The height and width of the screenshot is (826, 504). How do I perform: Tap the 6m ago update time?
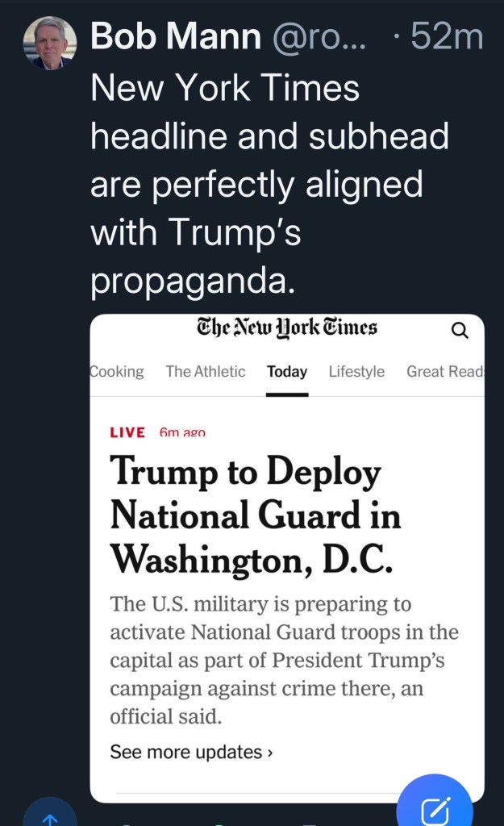182,433
